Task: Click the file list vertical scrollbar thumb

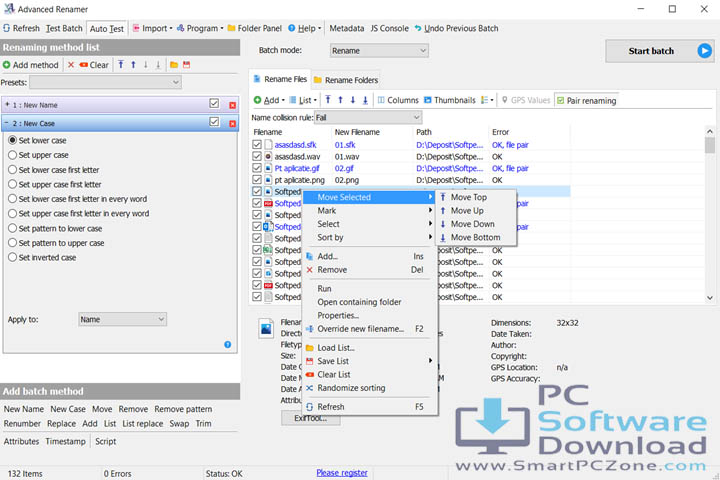Action: [x=710, y=145]
